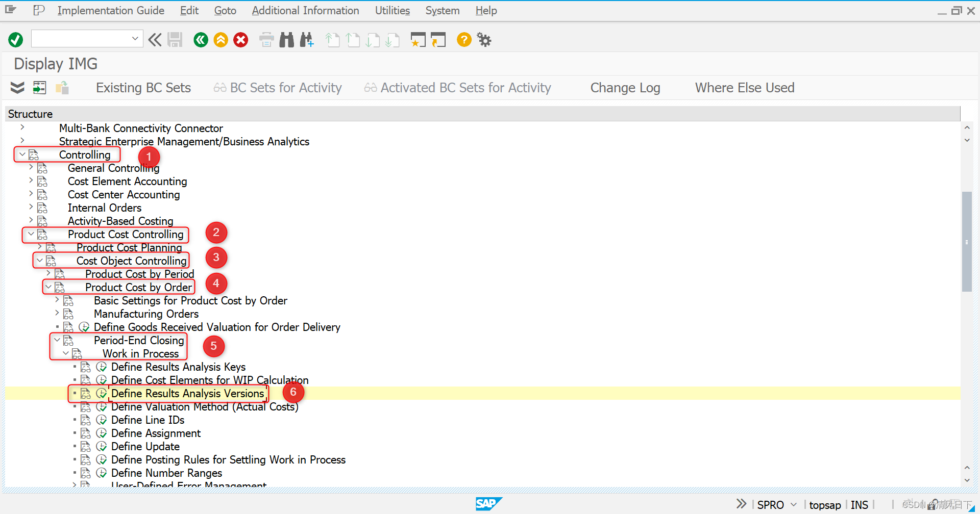Open the System menu

[x=443, y=10]
